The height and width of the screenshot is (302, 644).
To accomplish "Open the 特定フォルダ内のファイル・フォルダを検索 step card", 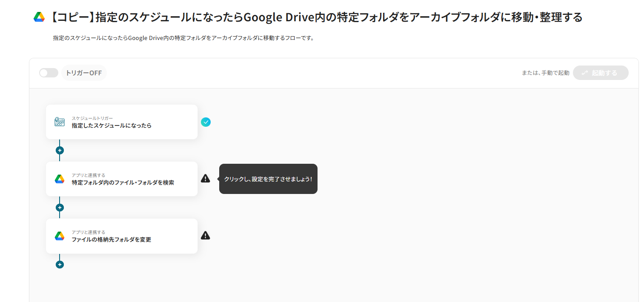I will point(122,179).
